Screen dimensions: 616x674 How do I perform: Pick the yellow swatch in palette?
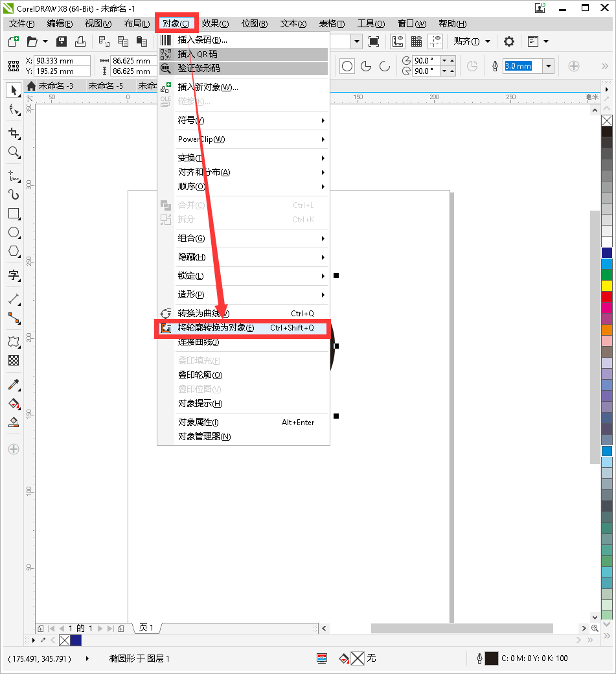click(x=606, y=286)
